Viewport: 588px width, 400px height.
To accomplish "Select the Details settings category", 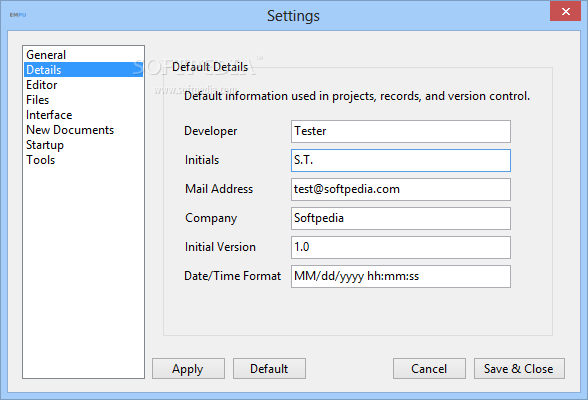I will [x=83, y=70].
